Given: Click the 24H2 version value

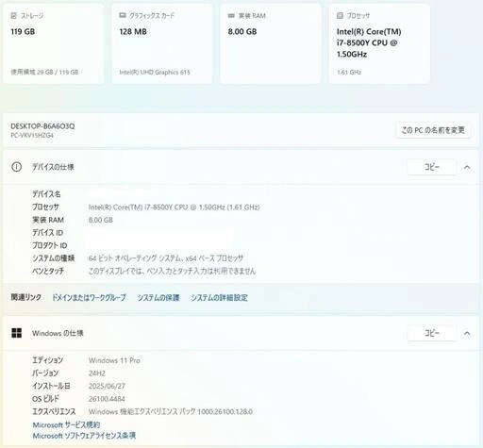Looking at the screenshot, I should tap(97, 373).
